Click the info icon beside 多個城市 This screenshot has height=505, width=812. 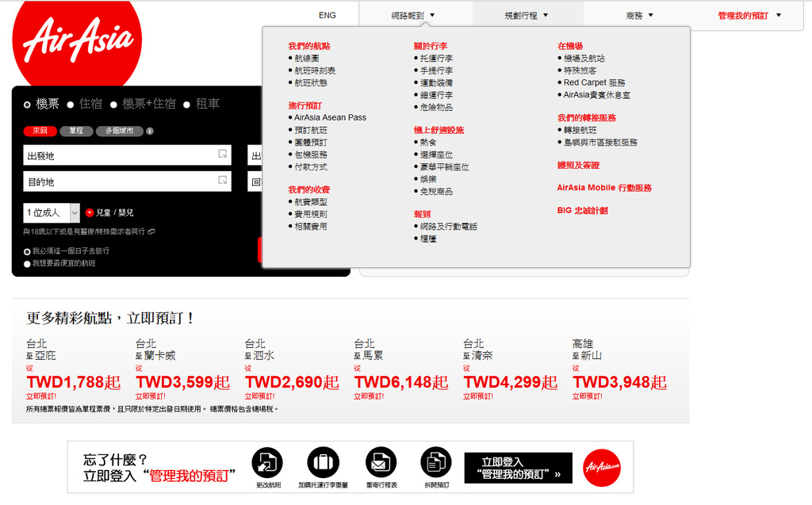150,131
